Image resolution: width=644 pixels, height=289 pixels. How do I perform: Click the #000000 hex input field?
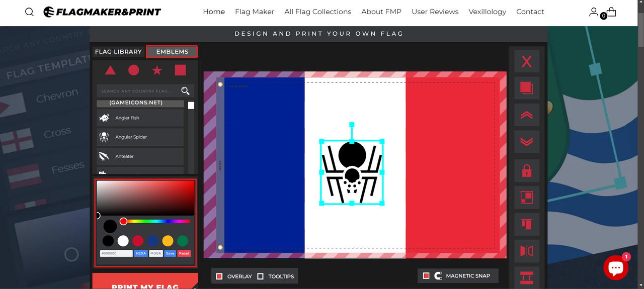[116, 253]
